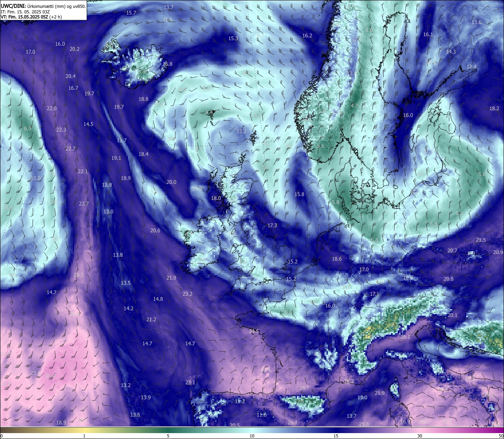
Task: Click the 20.8 value label
Action: pos(448,279)
